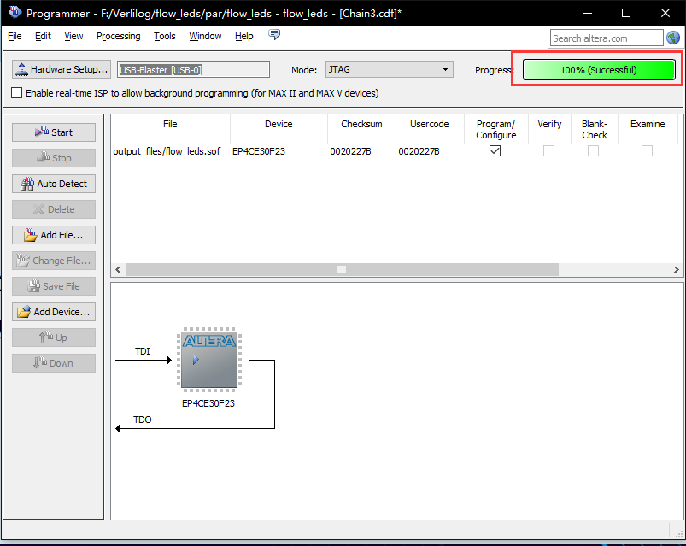Open the Mode JTAG dropdown
686x546 pixels.
pos(389,70)
